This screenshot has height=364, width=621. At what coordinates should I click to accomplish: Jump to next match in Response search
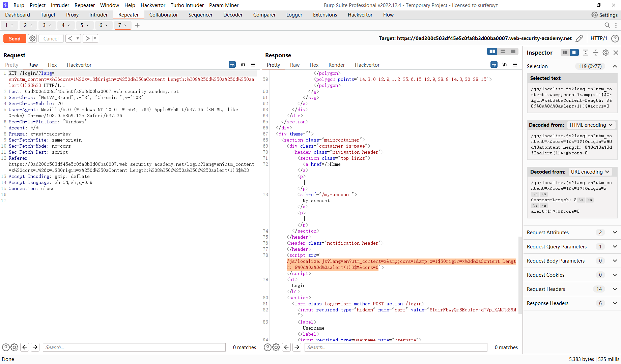click(x=297, y=347)
